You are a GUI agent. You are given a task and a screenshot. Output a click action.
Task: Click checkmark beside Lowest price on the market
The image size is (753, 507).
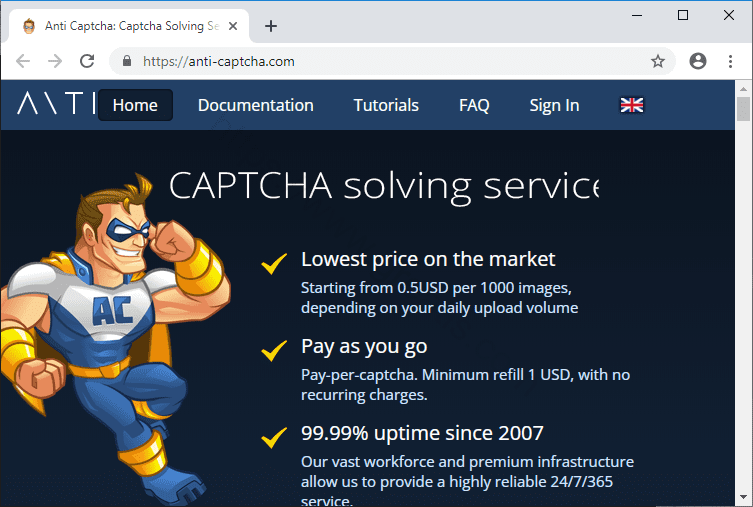point(274,264)
